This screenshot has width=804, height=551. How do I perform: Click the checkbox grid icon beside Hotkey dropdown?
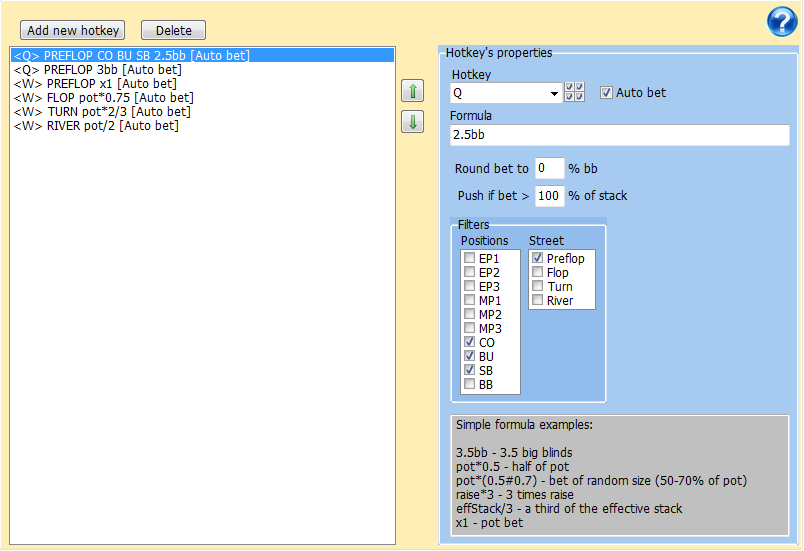[x=575, y=93]
